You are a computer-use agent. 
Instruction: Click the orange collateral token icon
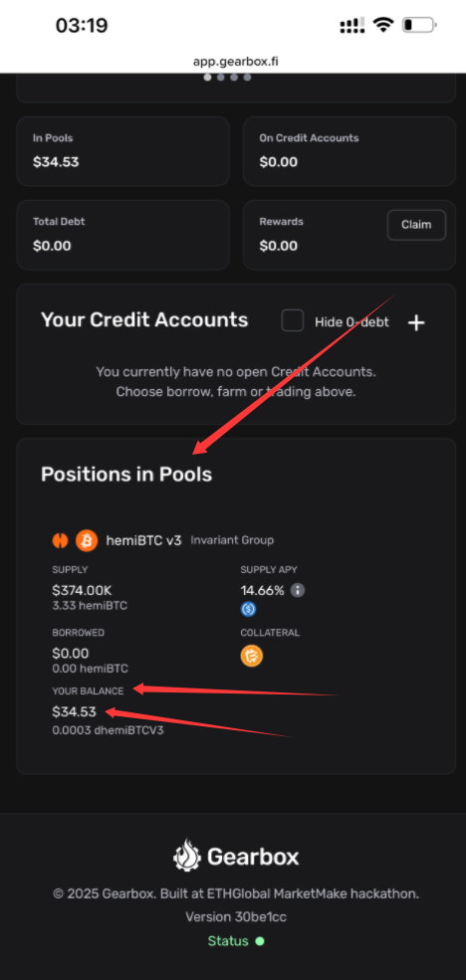click(252, 656)
